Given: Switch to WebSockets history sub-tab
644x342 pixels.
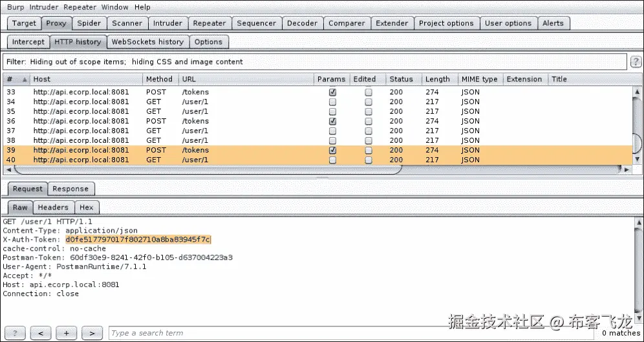Looking at the screenshot, I should [x=148, y=42].
